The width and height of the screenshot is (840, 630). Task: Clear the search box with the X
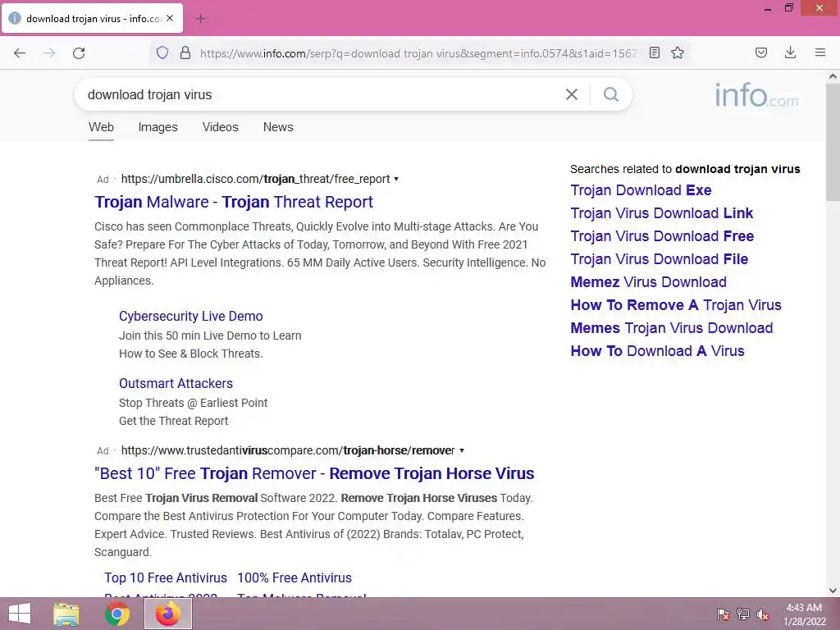[572, 94]
